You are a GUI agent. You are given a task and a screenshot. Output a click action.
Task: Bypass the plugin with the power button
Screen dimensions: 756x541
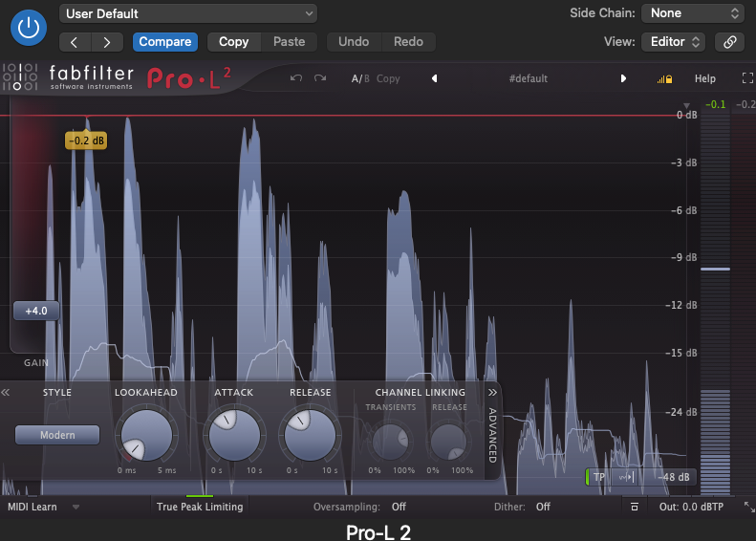pos(29,28)
